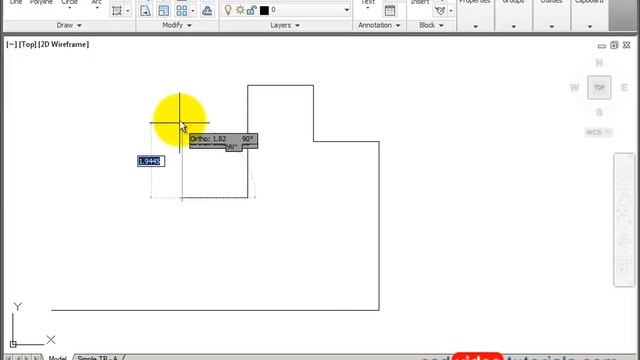Click the Offset tool icon in Modify panel
Image resolution: width=640 pixels, height=360 pixels.
(207, 11)
